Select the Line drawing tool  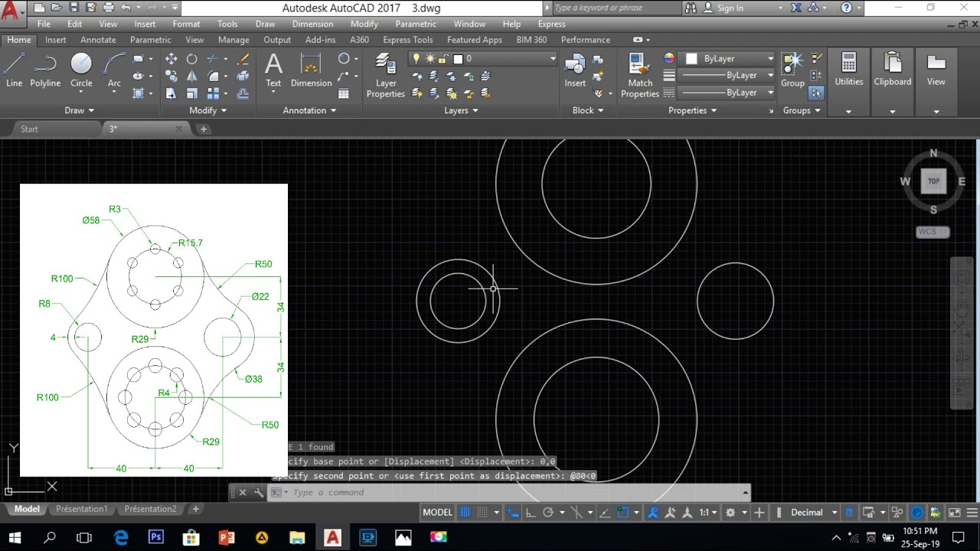point(14,70)
